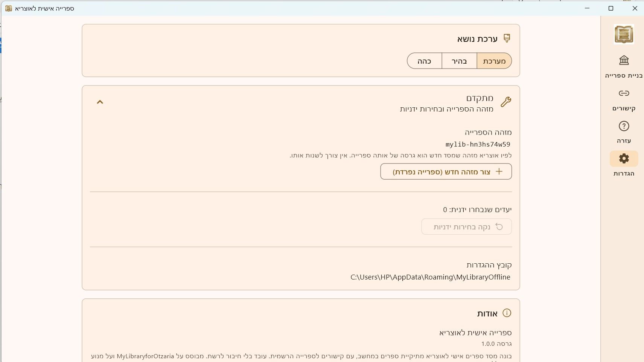644x362 pixels.
Task: Select the הגדרות settings gear icon
Action: (624, 159)
